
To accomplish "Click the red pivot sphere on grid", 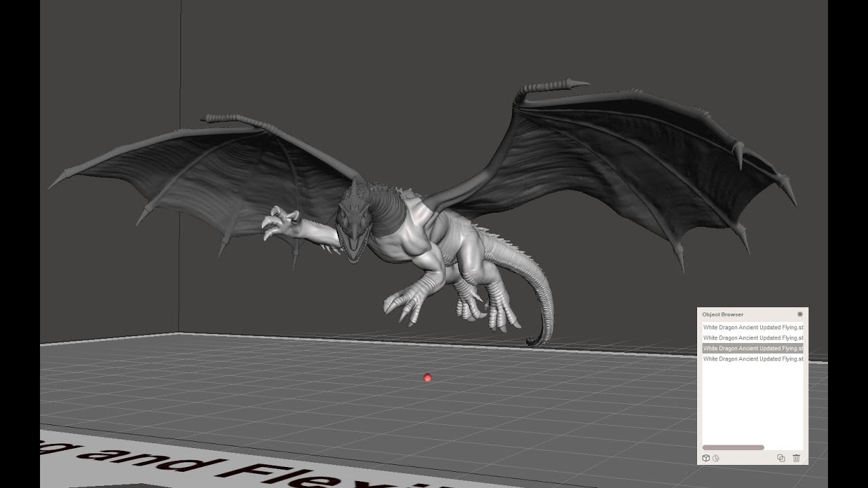I will (x=427, y=378).
